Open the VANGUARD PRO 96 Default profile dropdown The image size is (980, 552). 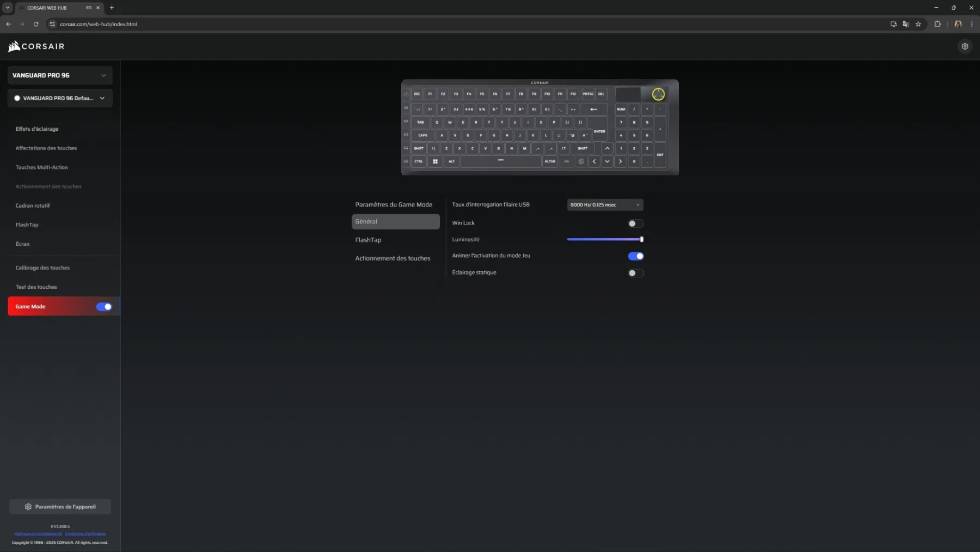60,98
